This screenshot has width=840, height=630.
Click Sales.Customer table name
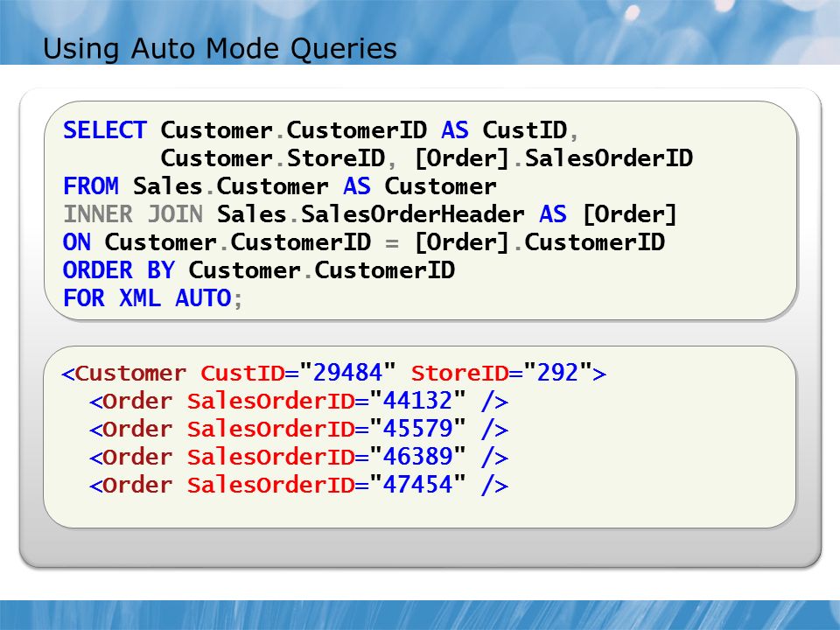coord(230,185)
